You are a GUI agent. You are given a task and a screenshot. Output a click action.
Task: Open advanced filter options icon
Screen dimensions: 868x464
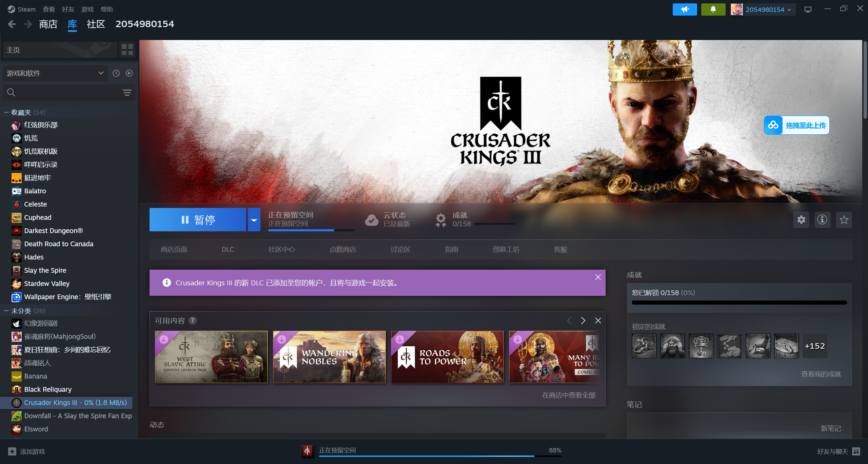click(x=127, y=92)
